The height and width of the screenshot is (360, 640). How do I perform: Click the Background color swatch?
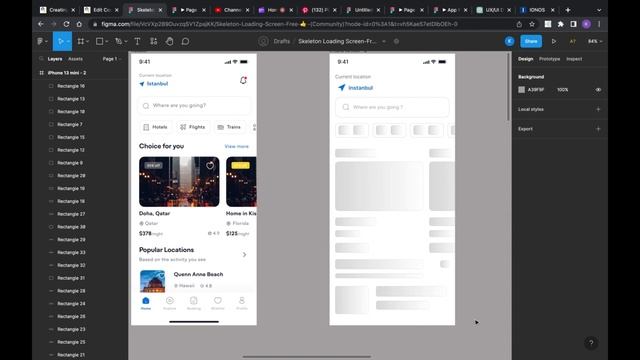[x=521, y=89]
